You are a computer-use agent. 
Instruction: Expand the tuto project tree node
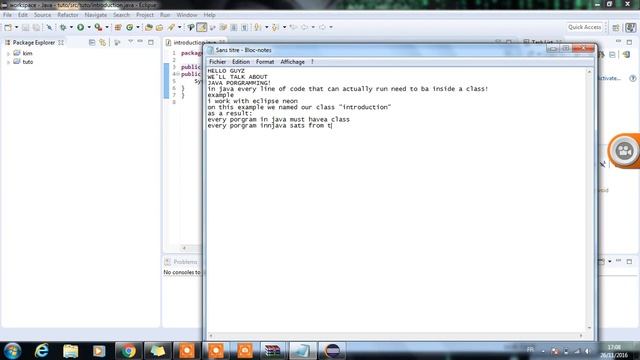pos(8,62)
